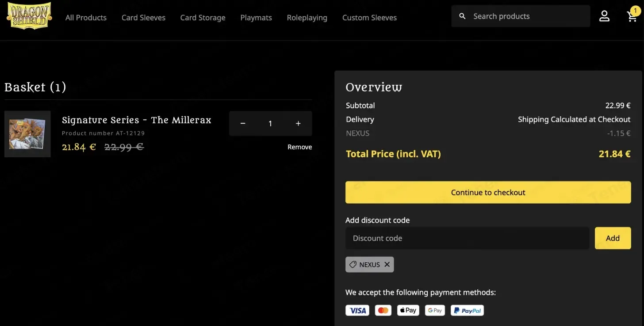The width and height of the screenshot is (644, 326).
Task: Click the Overview heading
Action: 374,87
